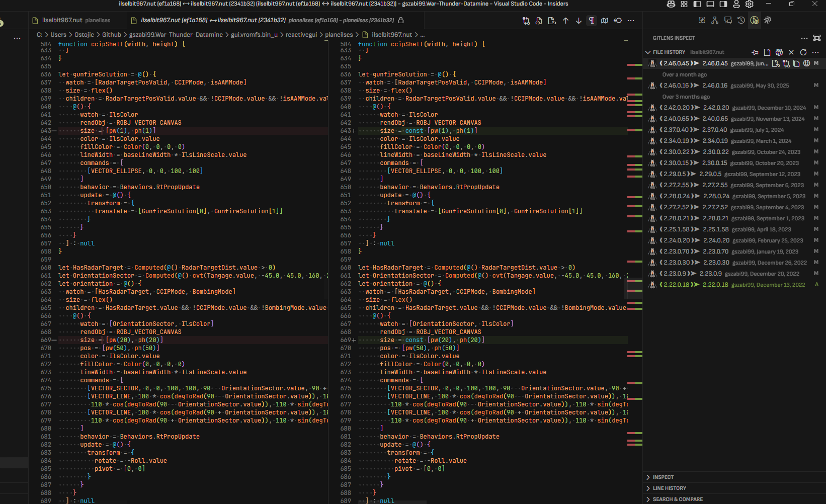Open the history clock sidebar icon
This screenshot has width=826, height=504.
[x=741, y=21]
